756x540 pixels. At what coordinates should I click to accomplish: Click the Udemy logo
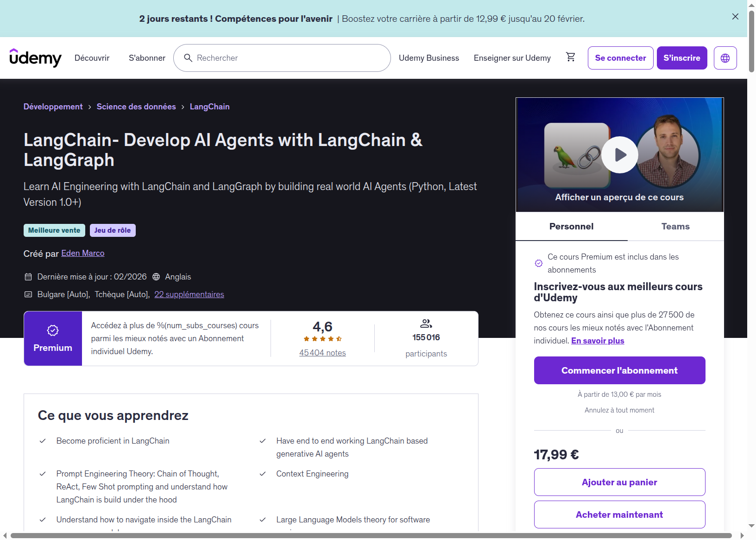[x=35, y=58]
